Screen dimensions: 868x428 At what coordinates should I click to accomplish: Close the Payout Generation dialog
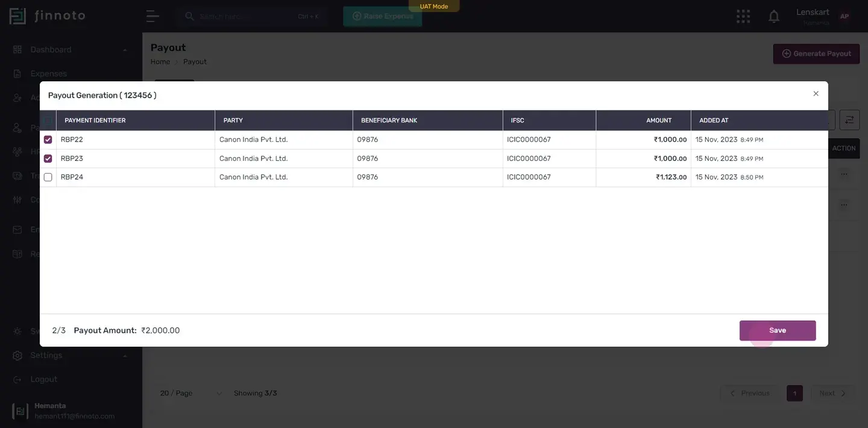[816, 93]
